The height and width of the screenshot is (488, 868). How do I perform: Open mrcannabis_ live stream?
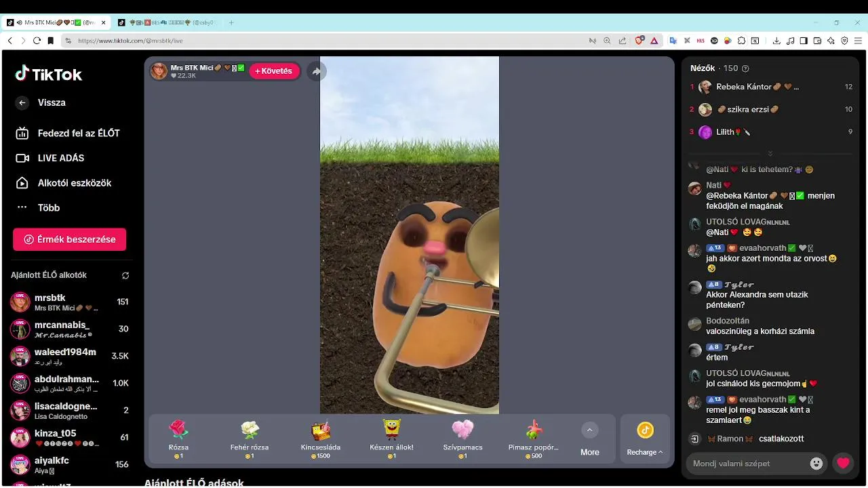pos(69,329)
